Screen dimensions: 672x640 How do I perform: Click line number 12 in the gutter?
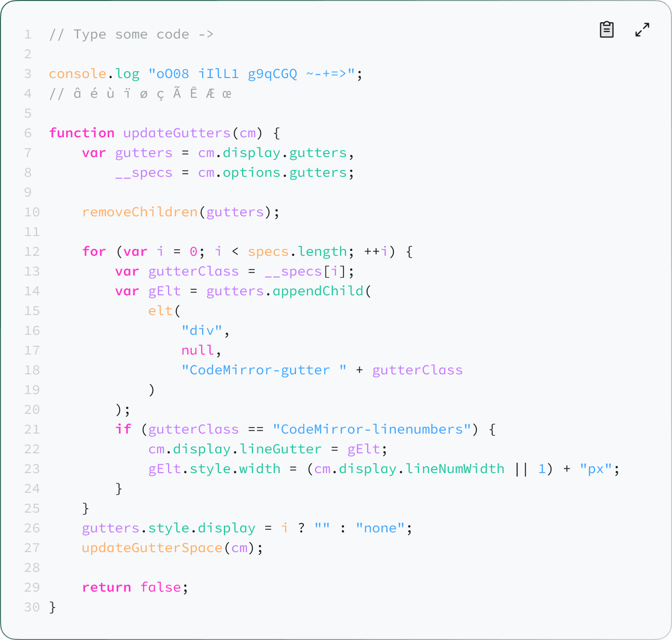[x=32, y=251]
